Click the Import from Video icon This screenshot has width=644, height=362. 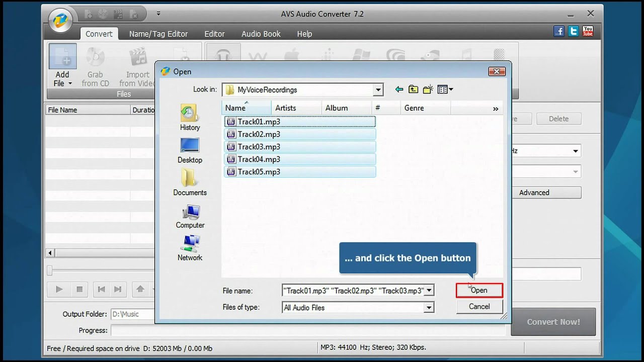click(138, 57)
